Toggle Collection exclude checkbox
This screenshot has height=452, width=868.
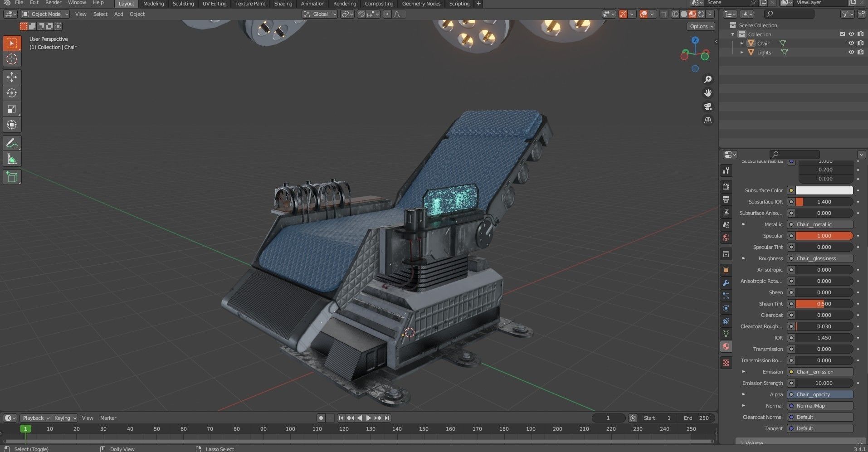(843, 34)
